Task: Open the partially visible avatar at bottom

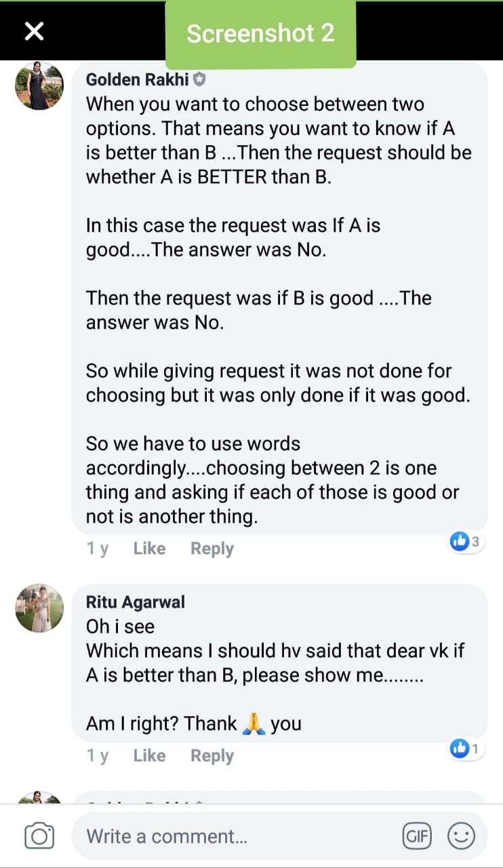Action: (x=39, y=797)
